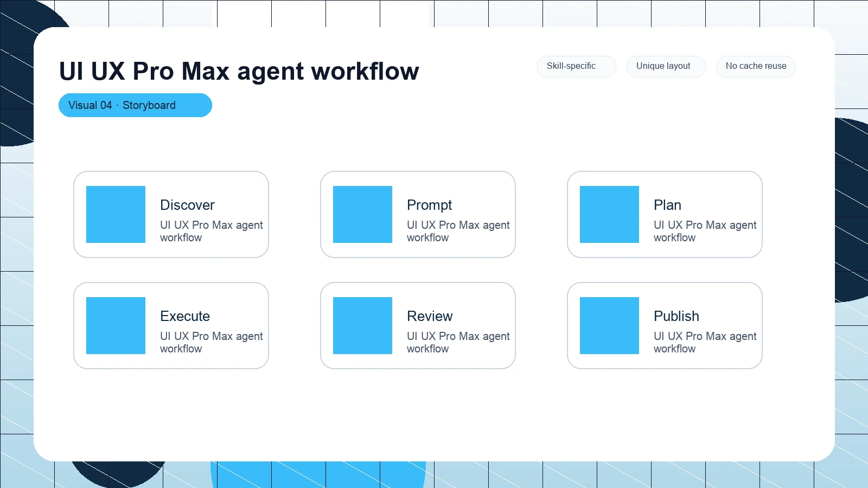Click the Skill-specific tag pill

click(576, 66)
